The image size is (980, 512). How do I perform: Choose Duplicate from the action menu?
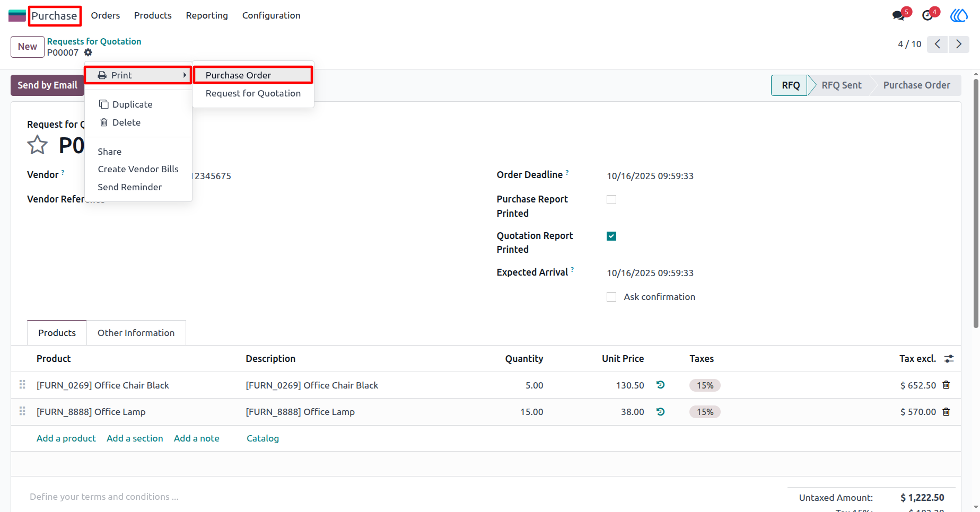coord(138,104)
